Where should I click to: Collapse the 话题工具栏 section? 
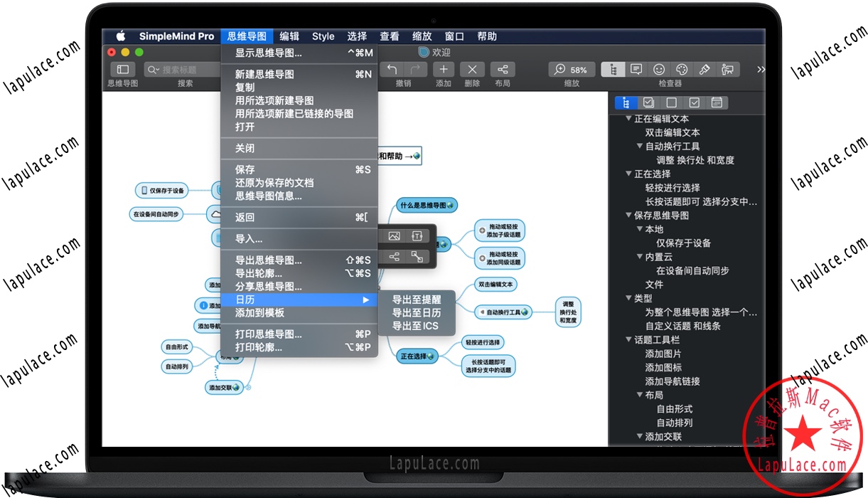[x=629, y=339]
